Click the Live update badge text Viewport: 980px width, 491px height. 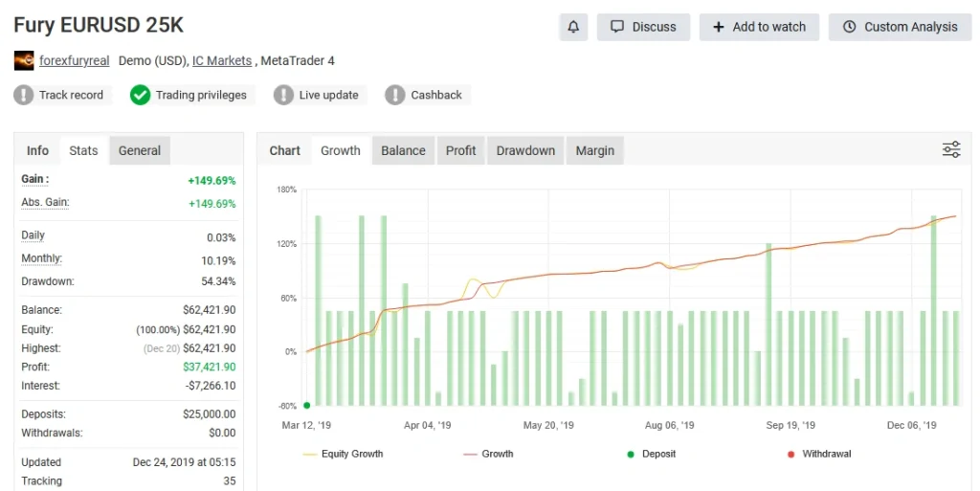329,95
